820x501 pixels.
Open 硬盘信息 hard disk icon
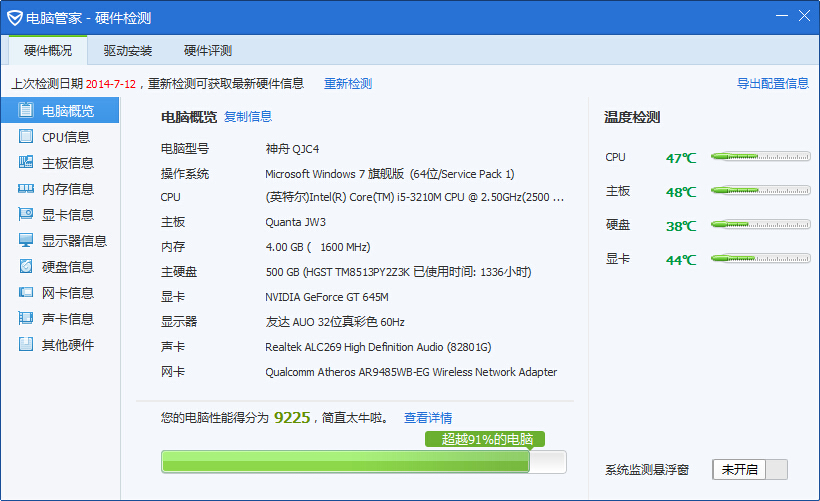[26, 266]
